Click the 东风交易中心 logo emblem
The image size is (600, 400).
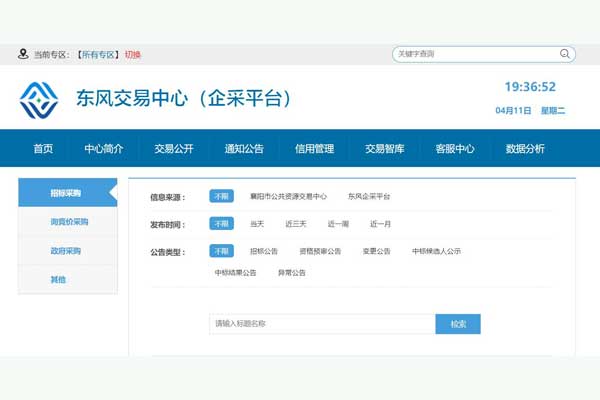click(39, 100)
